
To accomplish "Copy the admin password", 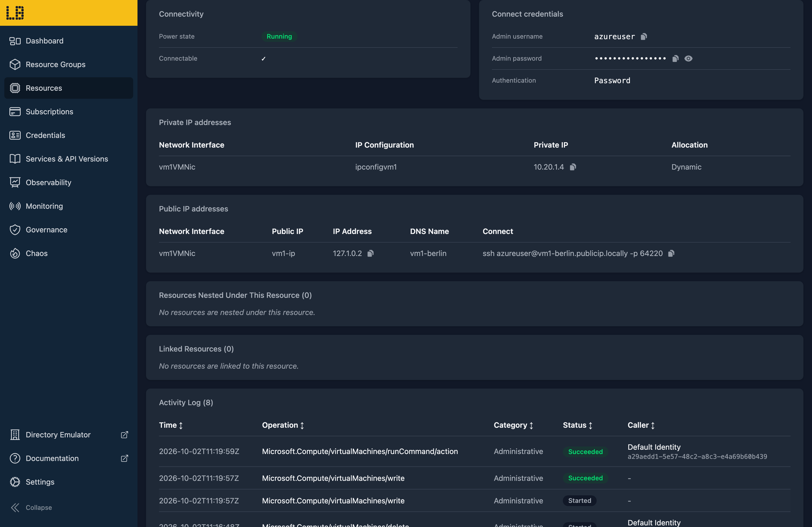I will pos(675,59).
